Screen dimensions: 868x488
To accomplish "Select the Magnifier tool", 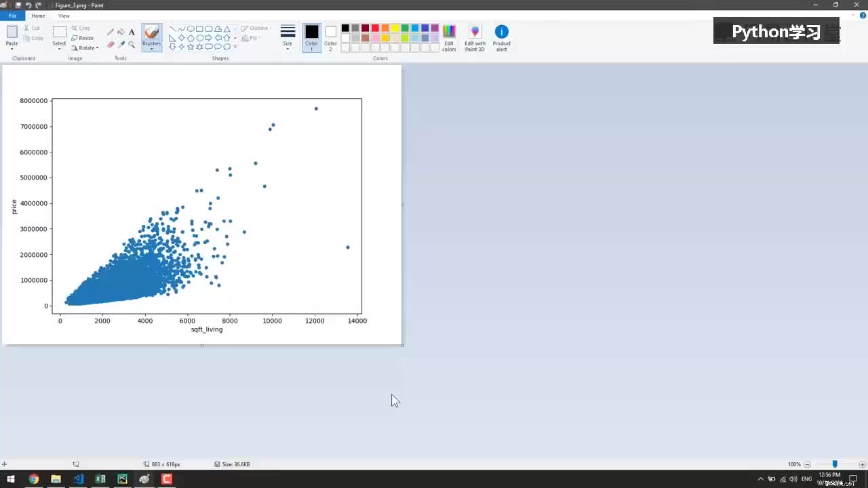I will click(x=132, y=45).
